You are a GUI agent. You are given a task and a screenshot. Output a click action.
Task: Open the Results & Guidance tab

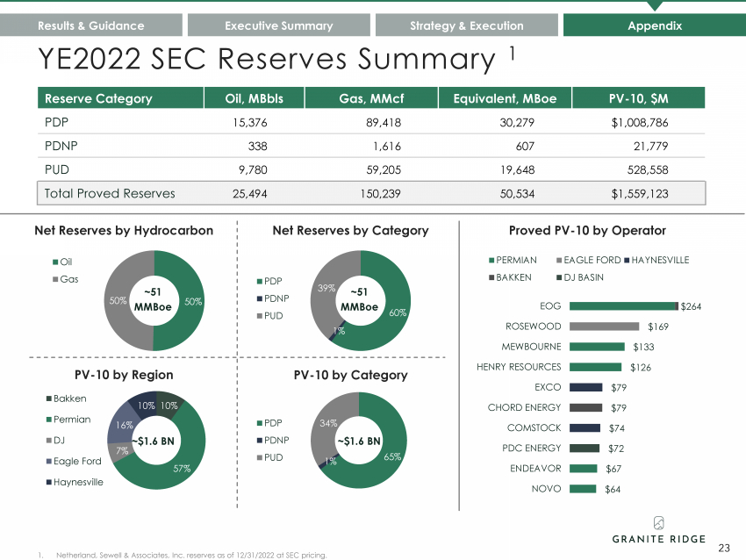91,25
